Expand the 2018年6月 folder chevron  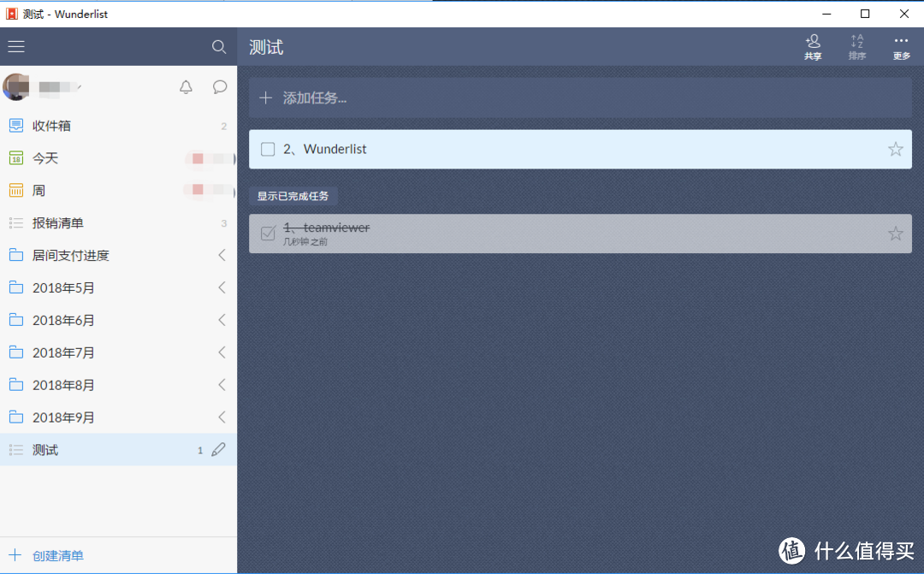click(x=222, y=320)
